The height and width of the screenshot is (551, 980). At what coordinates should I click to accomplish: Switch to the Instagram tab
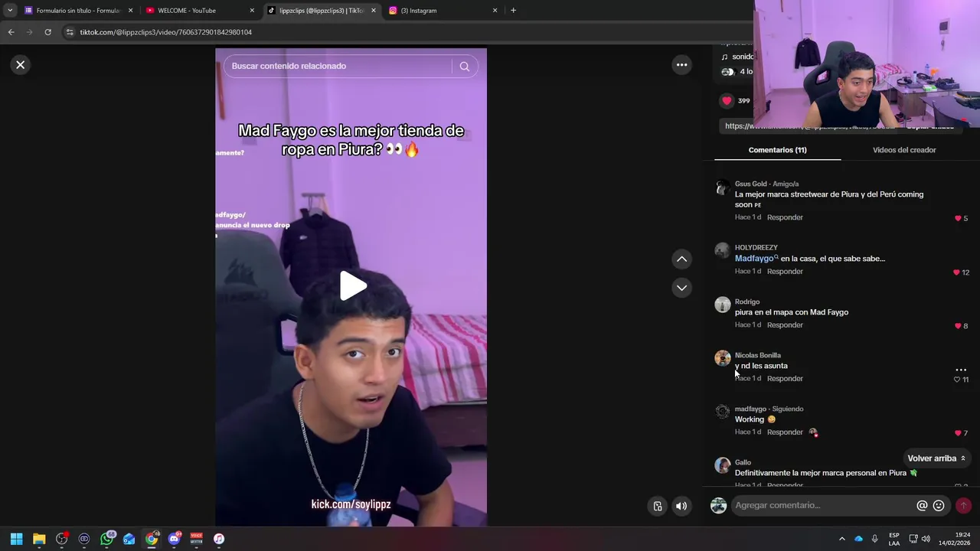point(443,11)
